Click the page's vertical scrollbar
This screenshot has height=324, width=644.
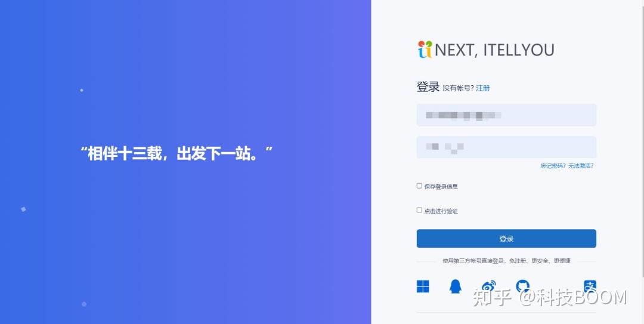coord(642,162)
